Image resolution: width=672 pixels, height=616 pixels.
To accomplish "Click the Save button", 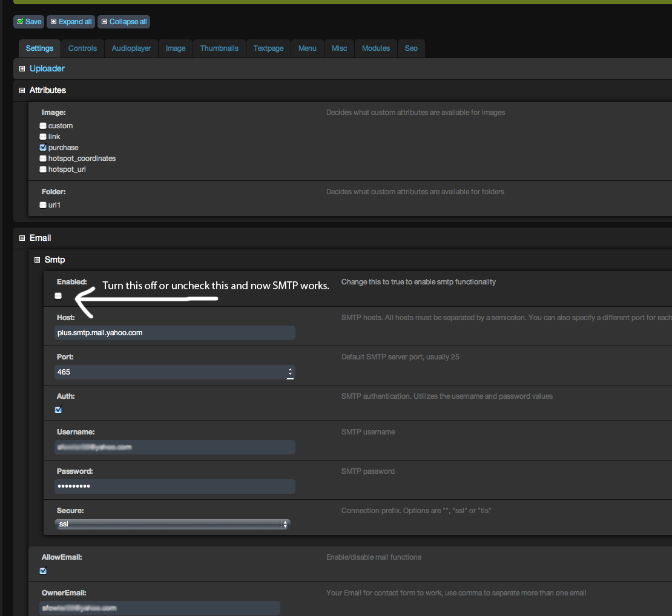I will pyautogui.click(x=28, y=22).
